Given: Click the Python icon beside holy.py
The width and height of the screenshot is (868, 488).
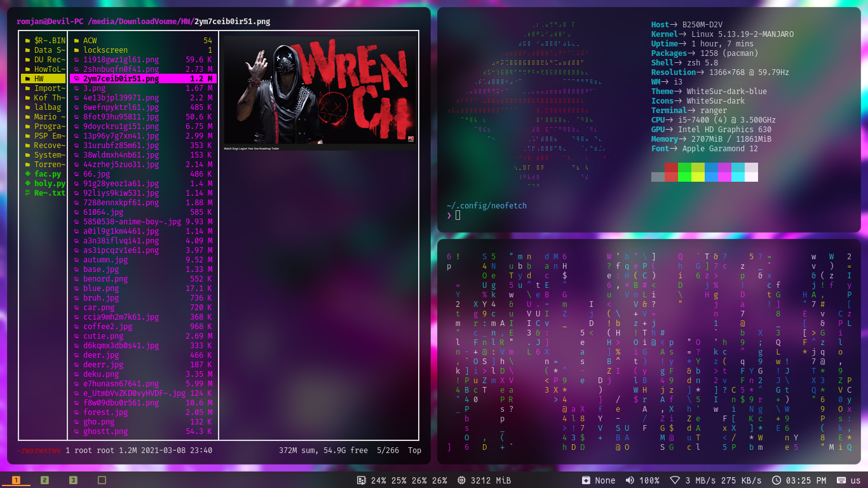Looking at the screenshot, I should click(x=27, y=184).
